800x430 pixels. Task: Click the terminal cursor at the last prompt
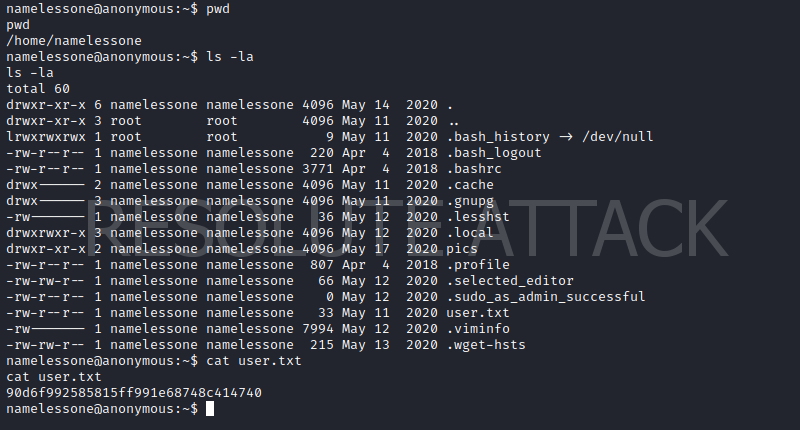(209, 409)
